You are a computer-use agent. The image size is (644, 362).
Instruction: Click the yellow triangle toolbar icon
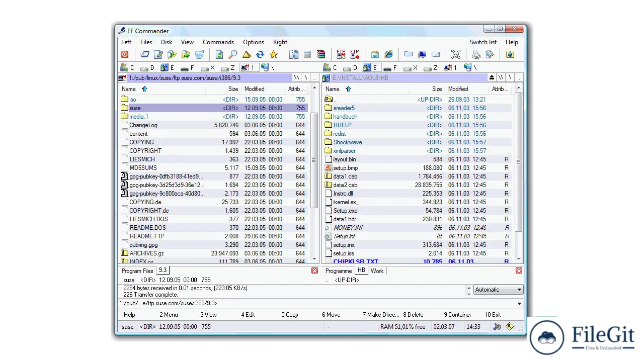pyautogui.click(x=247, y=54)
